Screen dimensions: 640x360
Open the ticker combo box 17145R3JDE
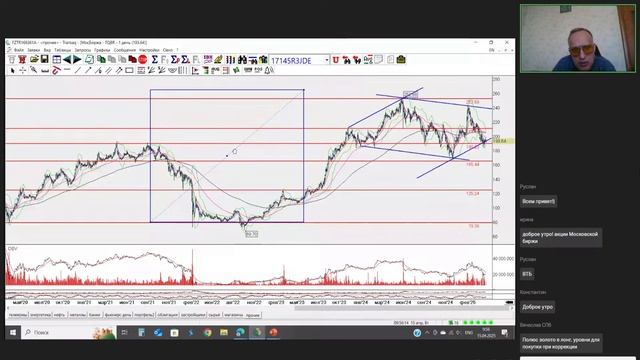tap(299, 60)
